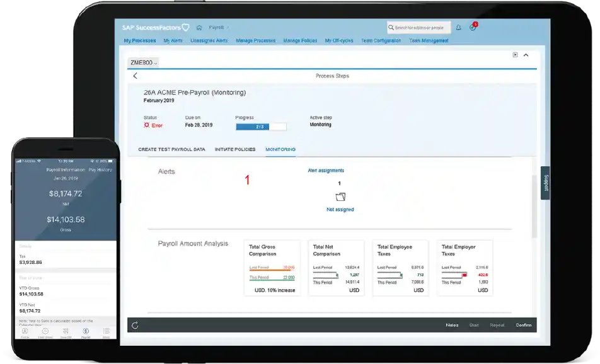Click the small play-box icon near the collapse arrow
The height and width of the screenshot is (364, 600).
point(515,55)
